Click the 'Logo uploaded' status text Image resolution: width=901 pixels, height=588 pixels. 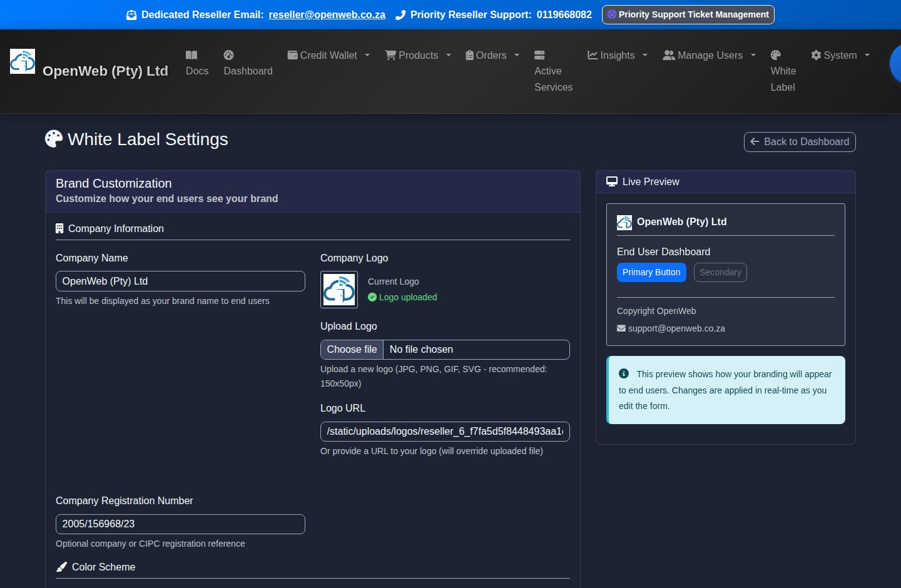408,297
